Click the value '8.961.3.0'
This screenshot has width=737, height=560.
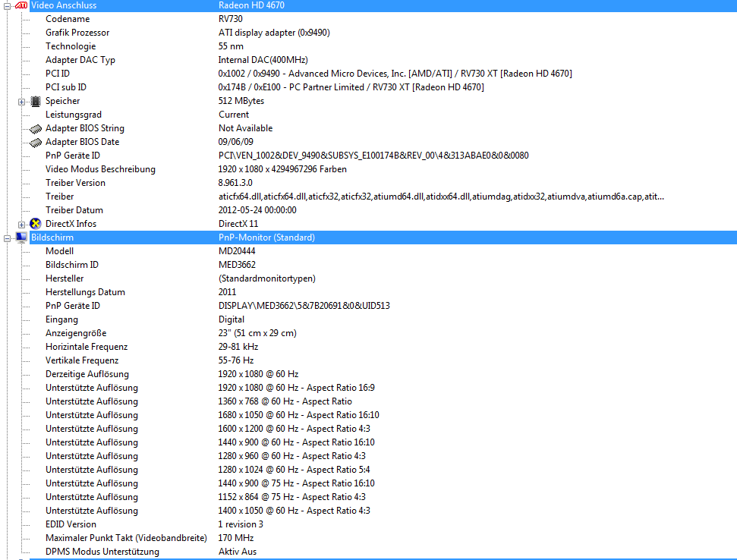click(x=235, y=183)
